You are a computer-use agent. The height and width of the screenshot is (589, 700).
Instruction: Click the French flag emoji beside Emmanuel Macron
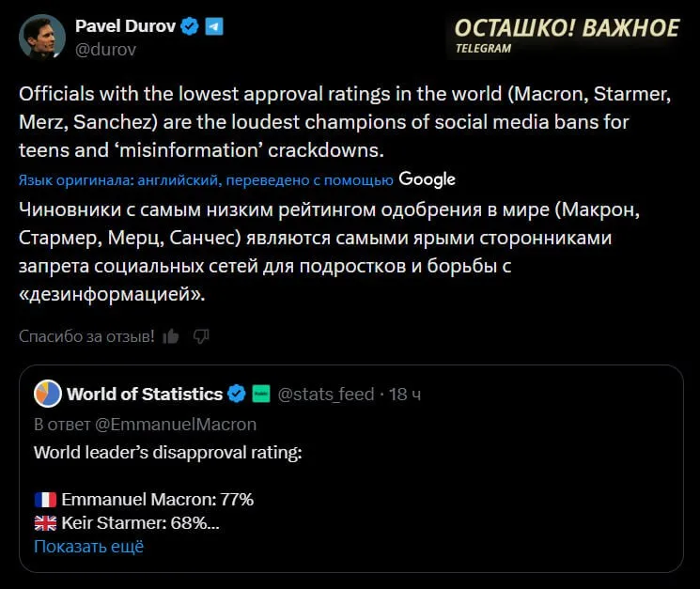tap(45, 499)
